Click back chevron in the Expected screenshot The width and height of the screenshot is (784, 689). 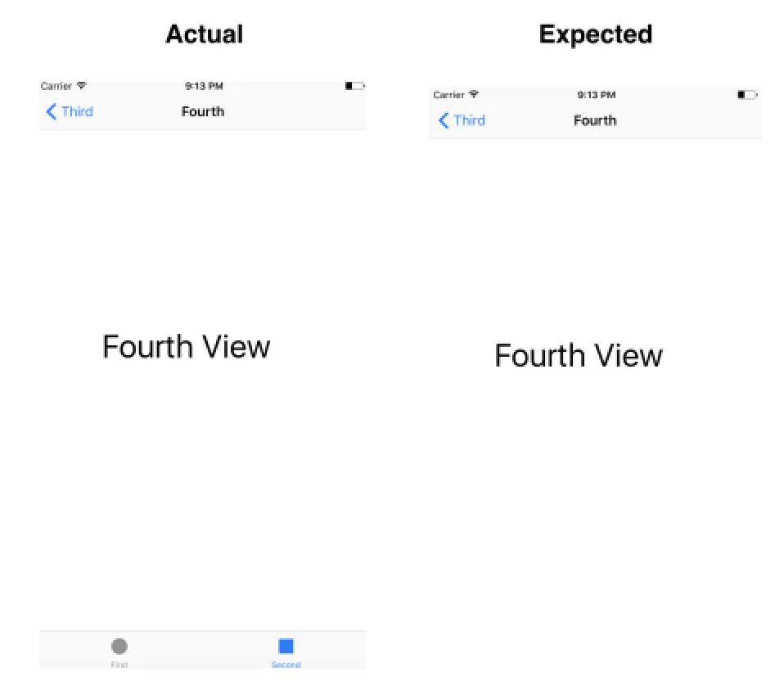[x=444, y=120]
